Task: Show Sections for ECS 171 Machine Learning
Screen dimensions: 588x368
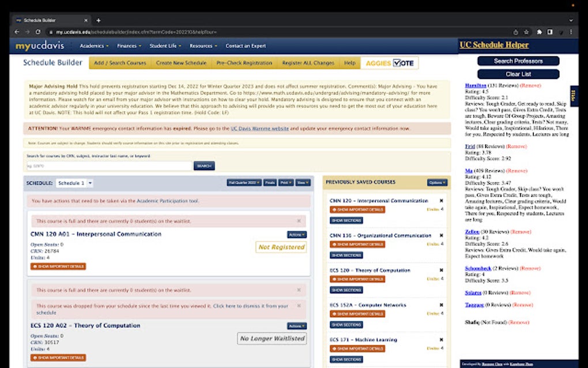Action: point(346,359)
